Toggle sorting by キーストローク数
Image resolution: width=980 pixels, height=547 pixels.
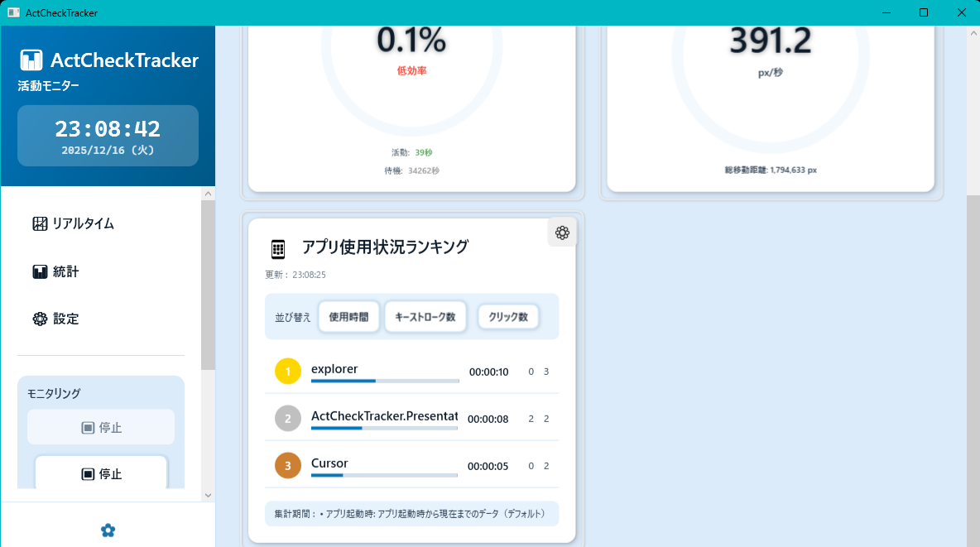tap(425, 316)
